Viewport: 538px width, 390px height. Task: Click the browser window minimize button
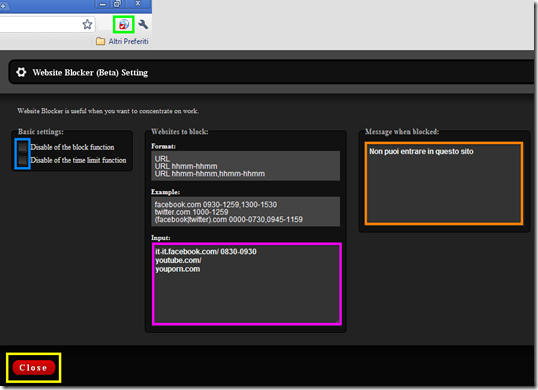click(103, 4)
